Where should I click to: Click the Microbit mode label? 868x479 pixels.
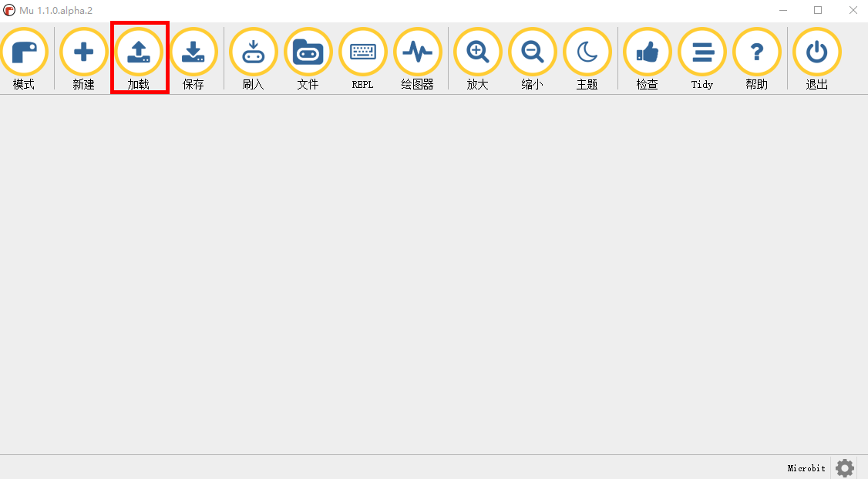coord(806,468)
